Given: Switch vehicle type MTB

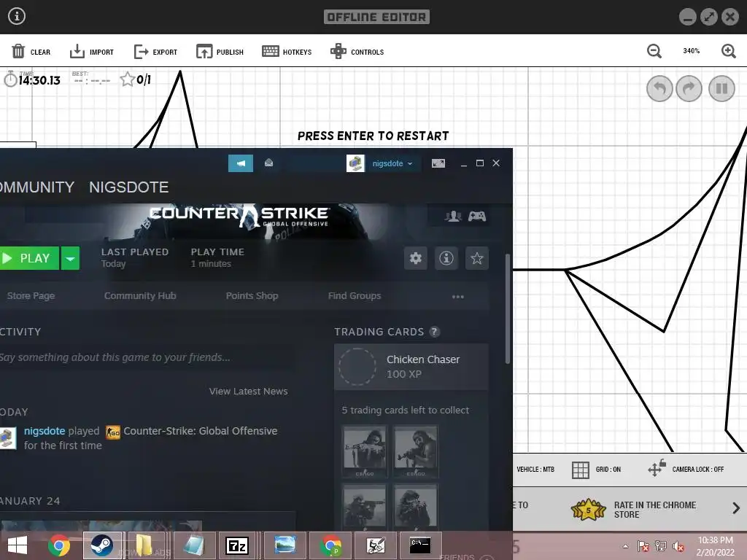Looking at the screenshot, I should (x=535, y=470).
